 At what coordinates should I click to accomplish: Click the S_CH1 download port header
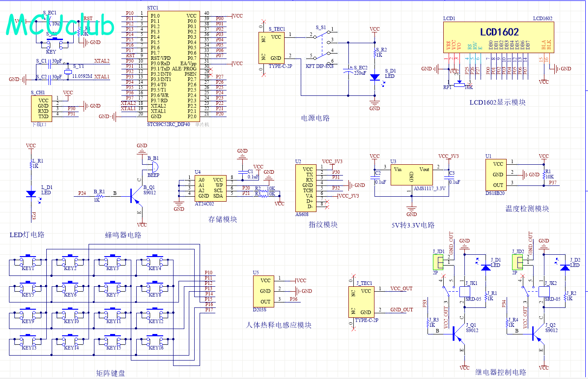(x=43, y=108)
